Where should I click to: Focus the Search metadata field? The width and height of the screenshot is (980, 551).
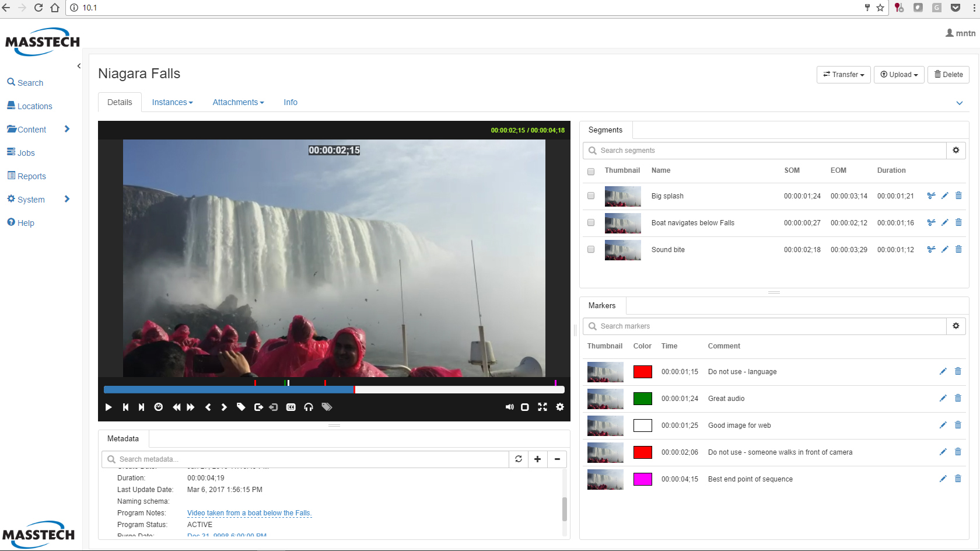click(x=306, y=459)
